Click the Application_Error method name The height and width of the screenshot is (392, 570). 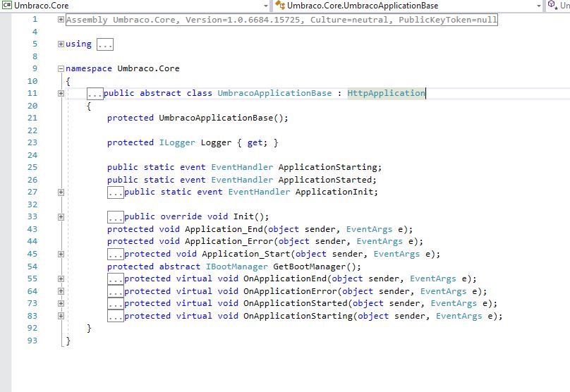tap(229, 242)
